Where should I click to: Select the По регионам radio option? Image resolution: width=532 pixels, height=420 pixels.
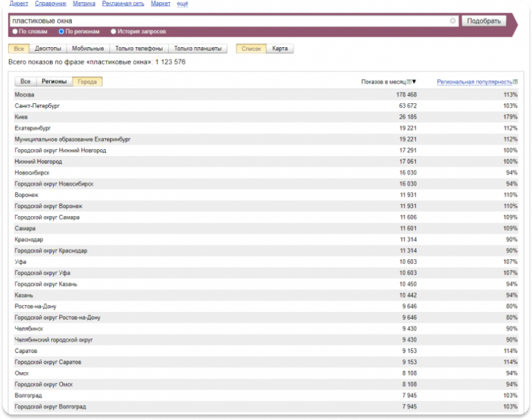pos(61,31)
